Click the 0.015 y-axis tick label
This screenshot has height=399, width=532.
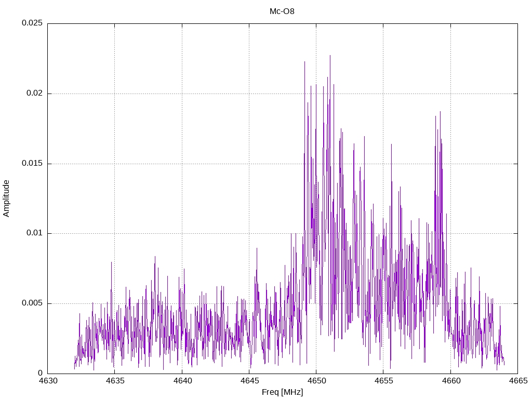coord(32,164)
